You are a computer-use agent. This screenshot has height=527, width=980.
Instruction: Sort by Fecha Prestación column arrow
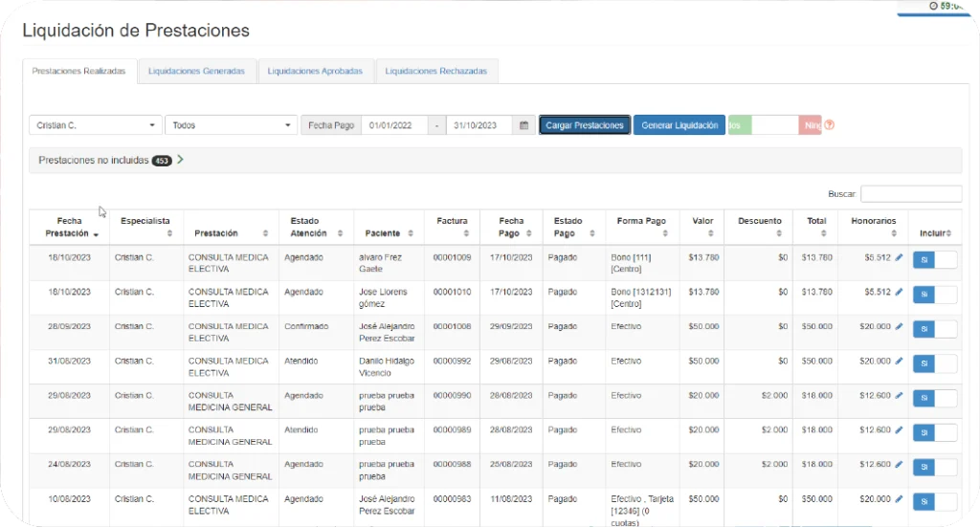point(96,234)
